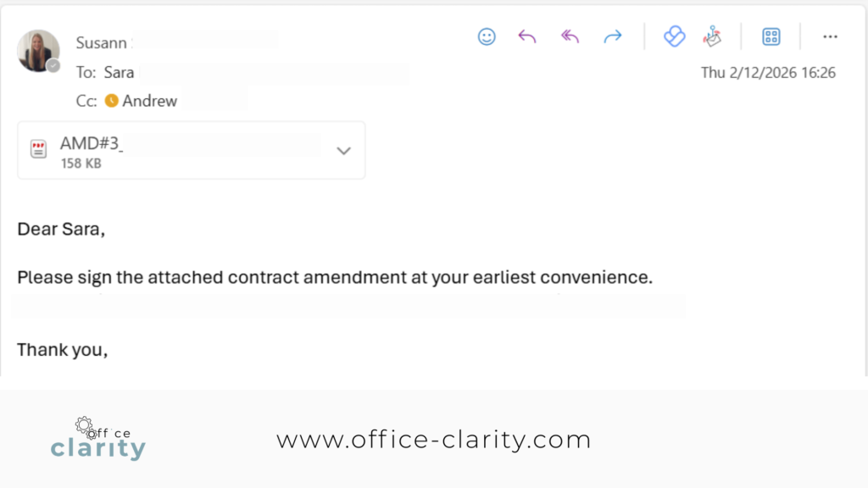868x488 pixels.
Task: Click the Office Clarity logo
Action: (x=97, y=438)
